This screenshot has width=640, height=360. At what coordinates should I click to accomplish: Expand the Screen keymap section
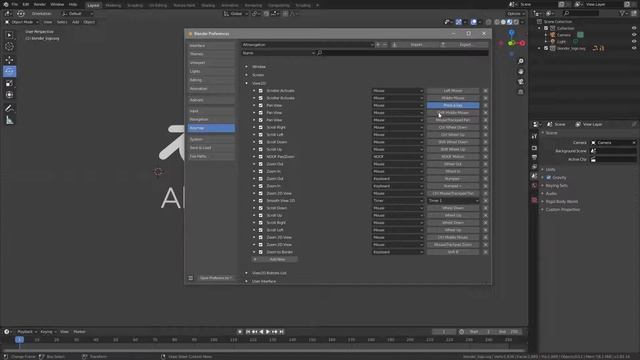[x=246, y=75]
